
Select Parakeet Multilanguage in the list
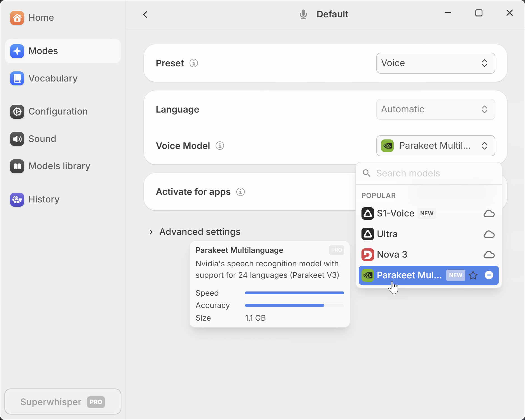429,275
